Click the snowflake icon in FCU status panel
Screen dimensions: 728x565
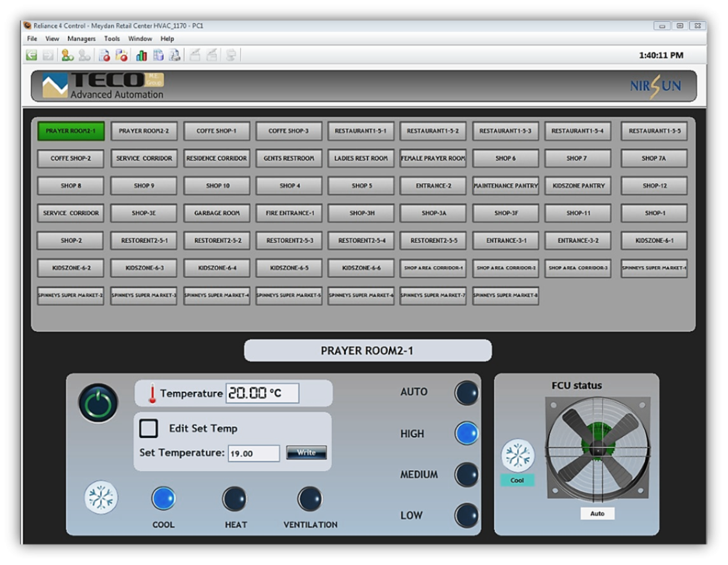[x=517, y=456]
